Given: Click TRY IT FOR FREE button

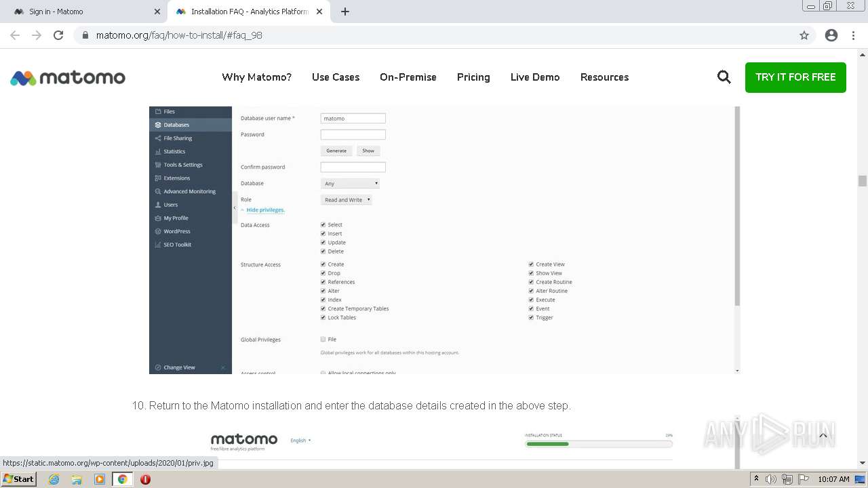Looking at the screenshot, I should click(x=795, y=77).
